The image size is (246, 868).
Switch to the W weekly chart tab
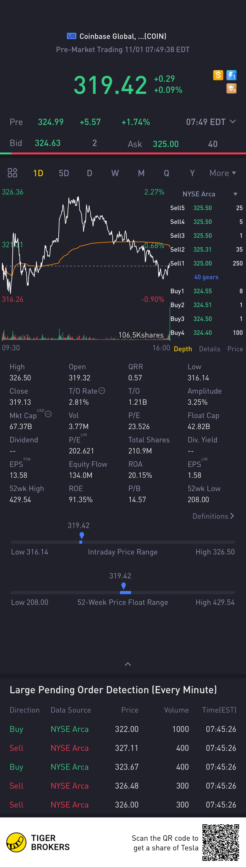click(x=115, y=173)
